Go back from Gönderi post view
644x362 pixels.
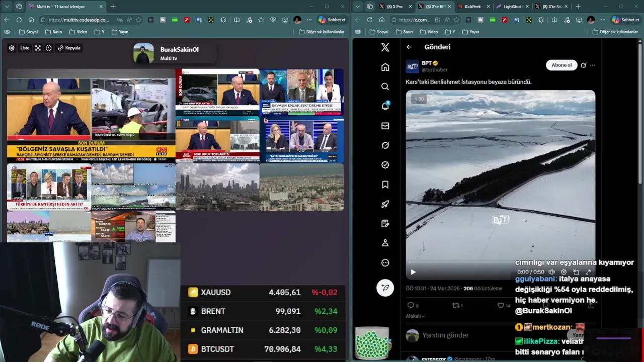(x=409, y=47)
